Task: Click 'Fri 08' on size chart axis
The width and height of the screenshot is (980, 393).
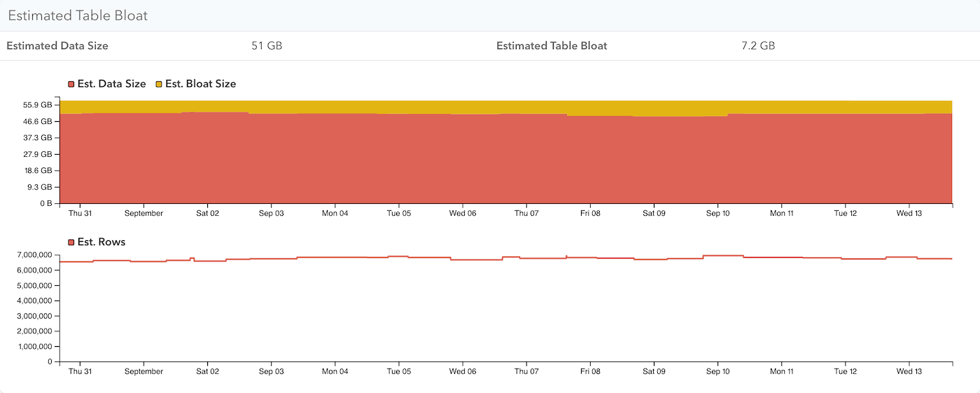Action: (x=590, y=214)
